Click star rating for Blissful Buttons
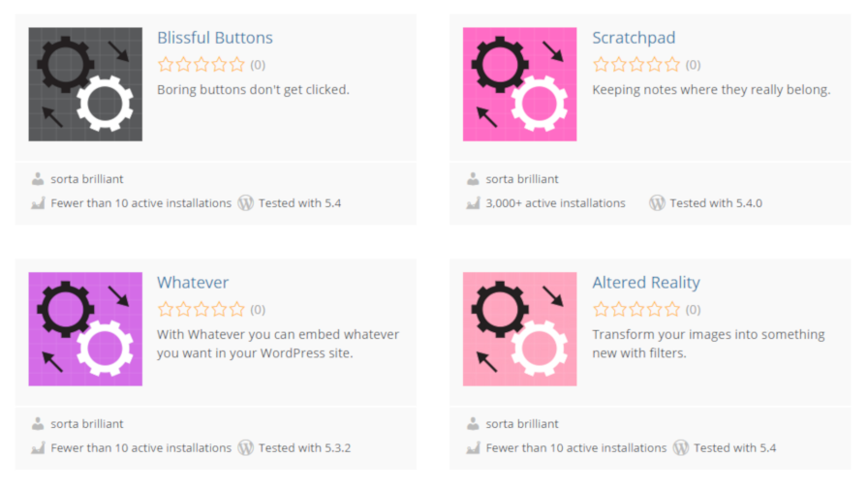 pos(201,65)
